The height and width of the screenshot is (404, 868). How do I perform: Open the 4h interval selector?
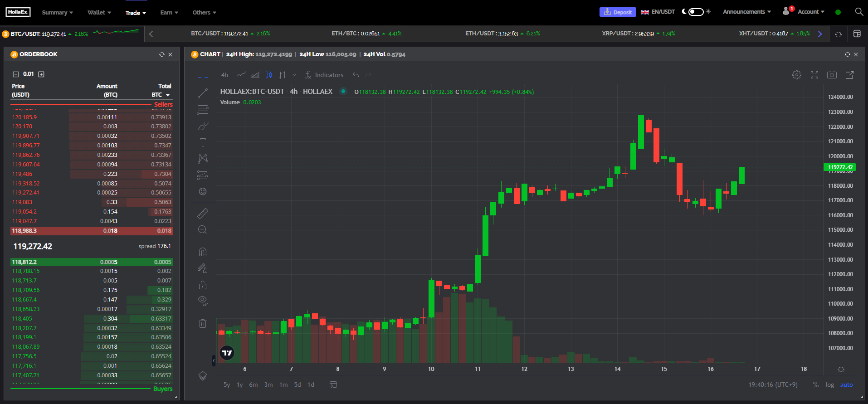(x=224, y=75)
